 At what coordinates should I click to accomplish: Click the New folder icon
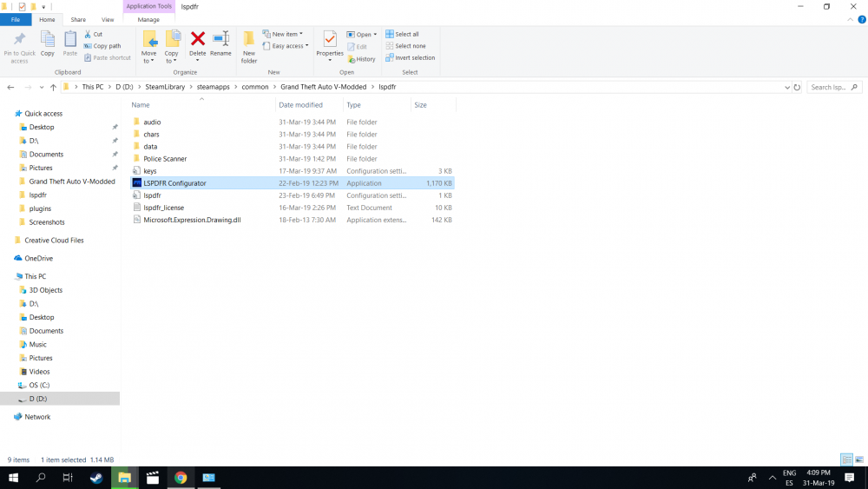point(249,39)
